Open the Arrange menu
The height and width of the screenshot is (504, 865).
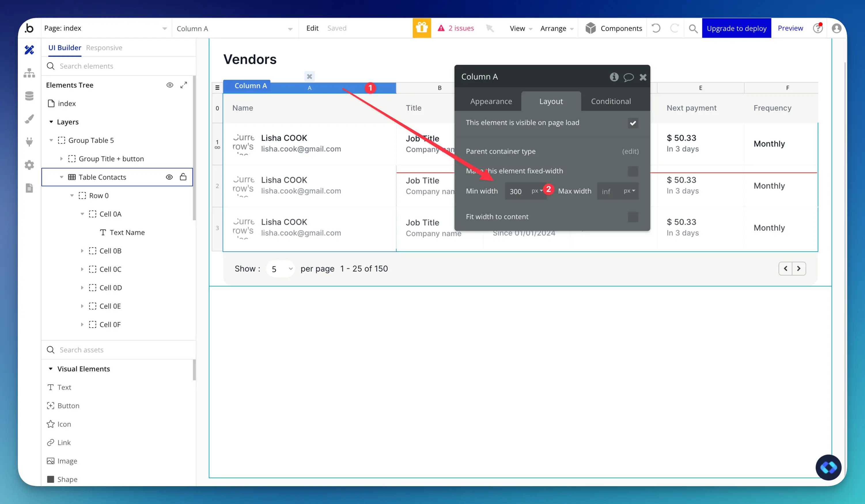click(x=557, y=28)
